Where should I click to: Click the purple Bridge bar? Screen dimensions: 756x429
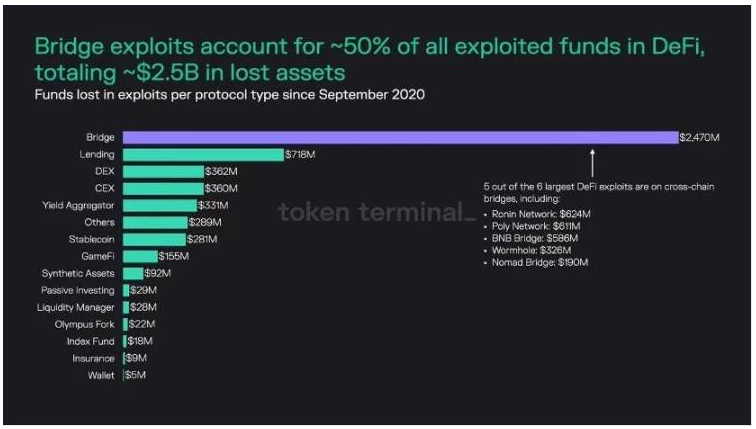pyautogui.click(x=400, y=137)
